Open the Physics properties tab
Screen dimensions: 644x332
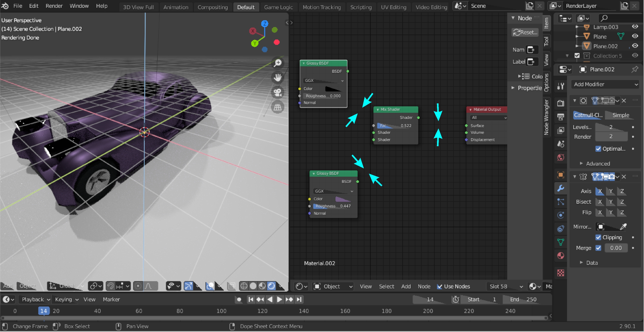tap(561, 215)
